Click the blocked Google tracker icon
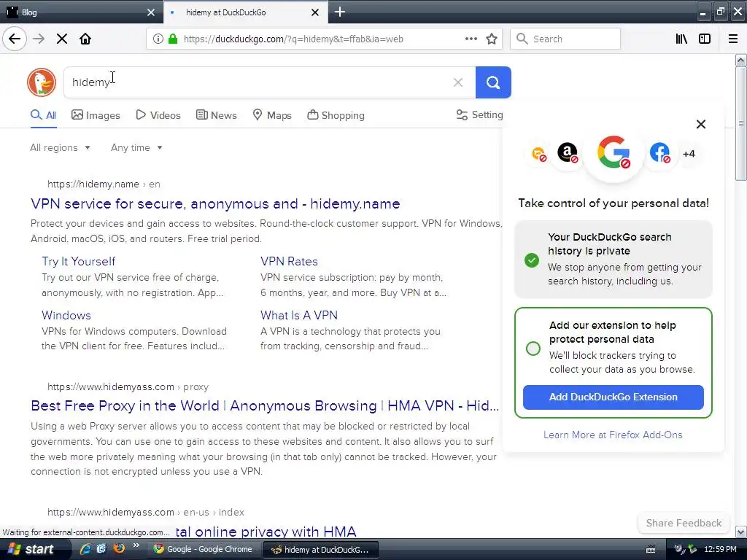This screenshot has height=560, width=747. [614, 153]
